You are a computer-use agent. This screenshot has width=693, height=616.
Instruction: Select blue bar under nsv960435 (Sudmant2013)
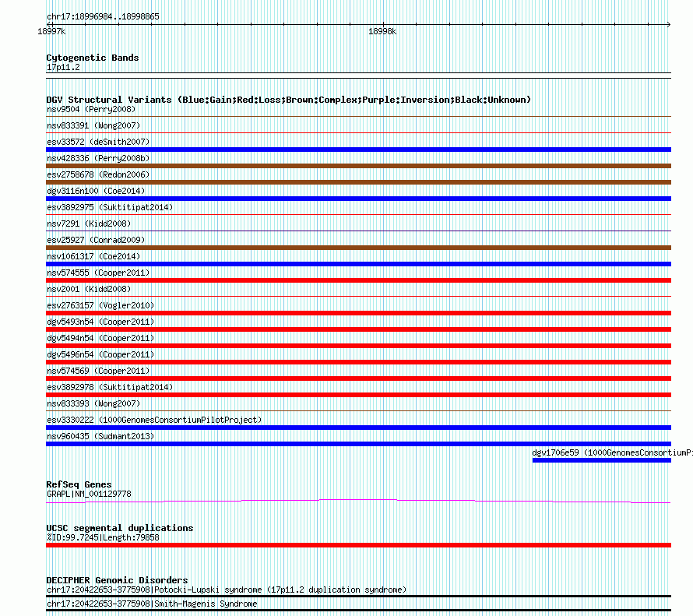(x=358, y=444)
